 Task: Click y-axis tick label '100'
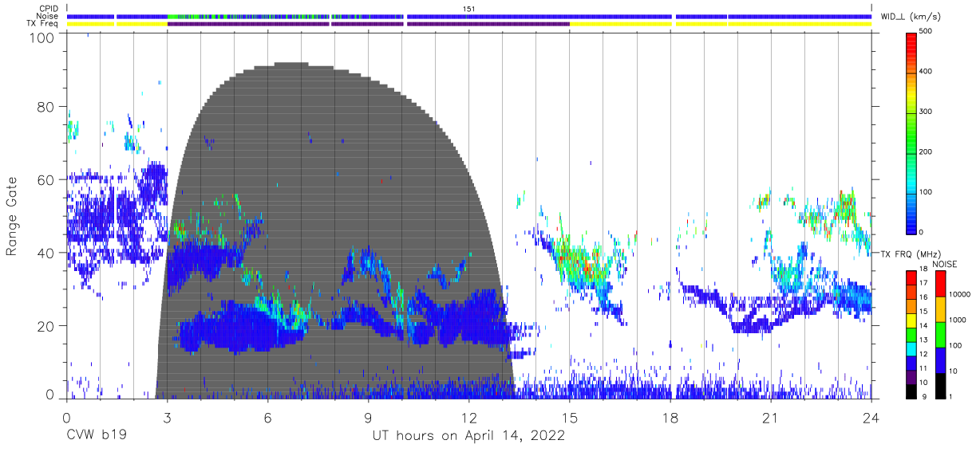click(42, 37)
